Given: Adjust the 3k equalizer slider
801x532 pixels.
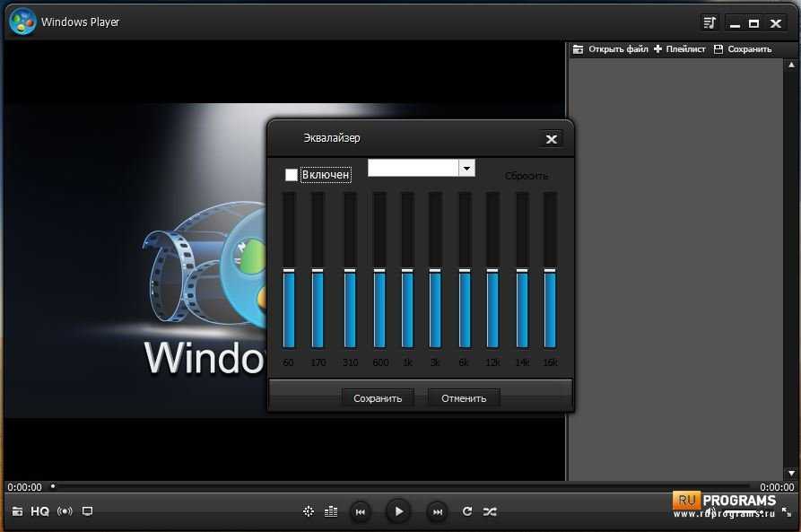Looking at the screenshot, I should [x=435, y=270].
